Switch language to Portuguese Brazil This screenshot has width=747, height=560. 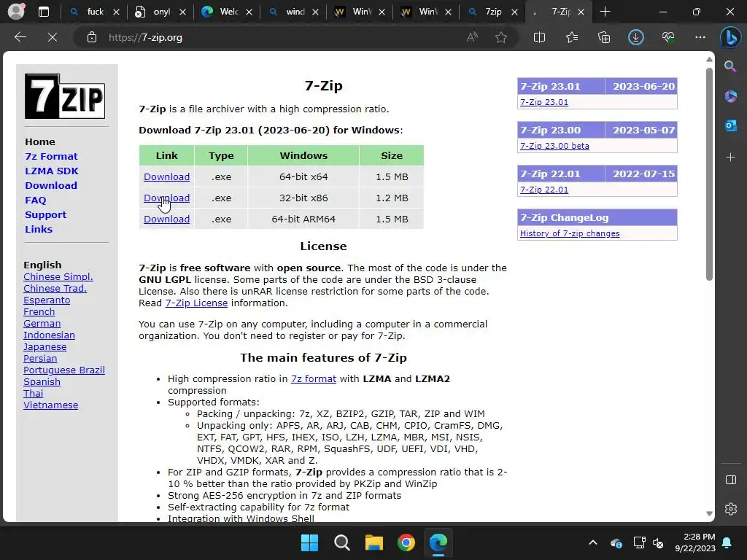[64, 370]
